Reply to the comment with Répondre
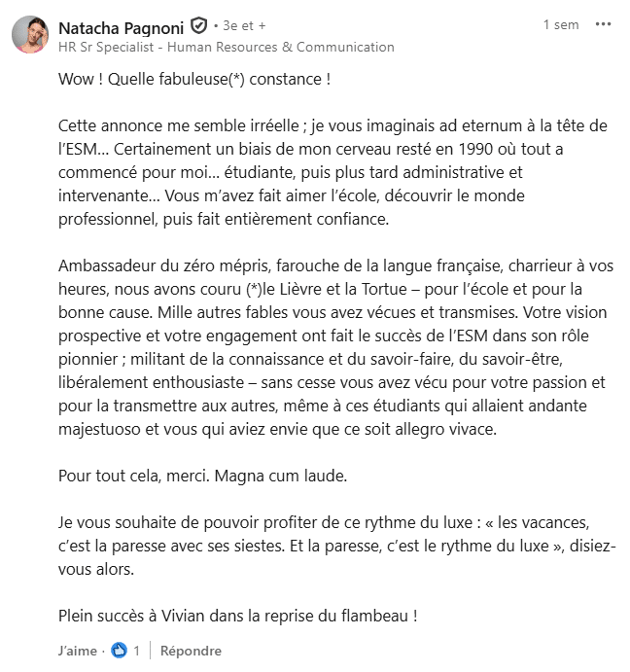 [x=191, y=651]
